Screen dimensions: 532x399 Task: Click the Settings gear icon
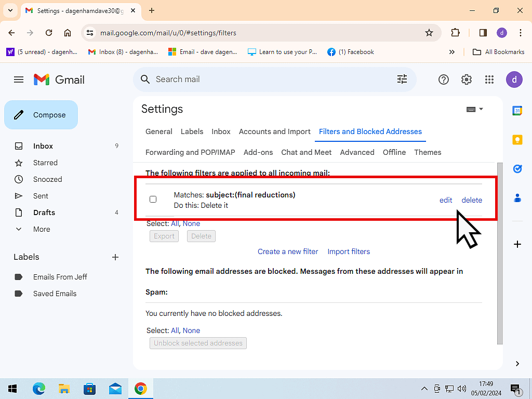coord(467,79)
